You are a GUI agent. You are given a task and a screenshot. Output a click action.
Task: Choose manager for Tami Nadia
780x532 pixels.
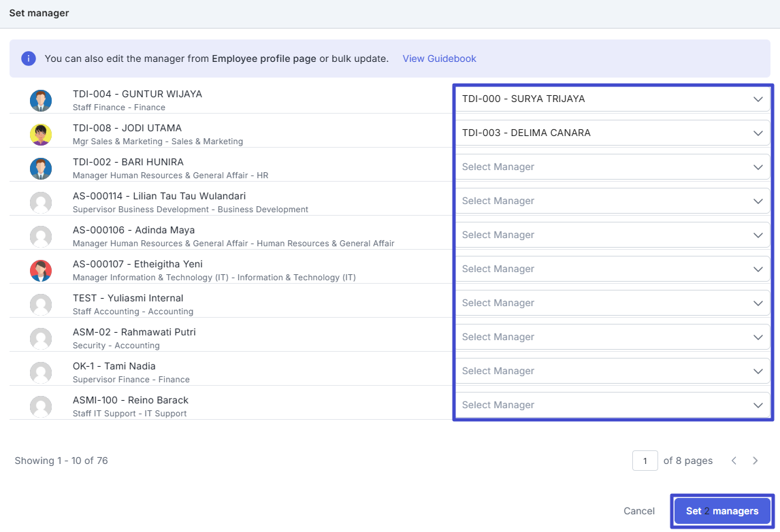click(x=612, y=371)
